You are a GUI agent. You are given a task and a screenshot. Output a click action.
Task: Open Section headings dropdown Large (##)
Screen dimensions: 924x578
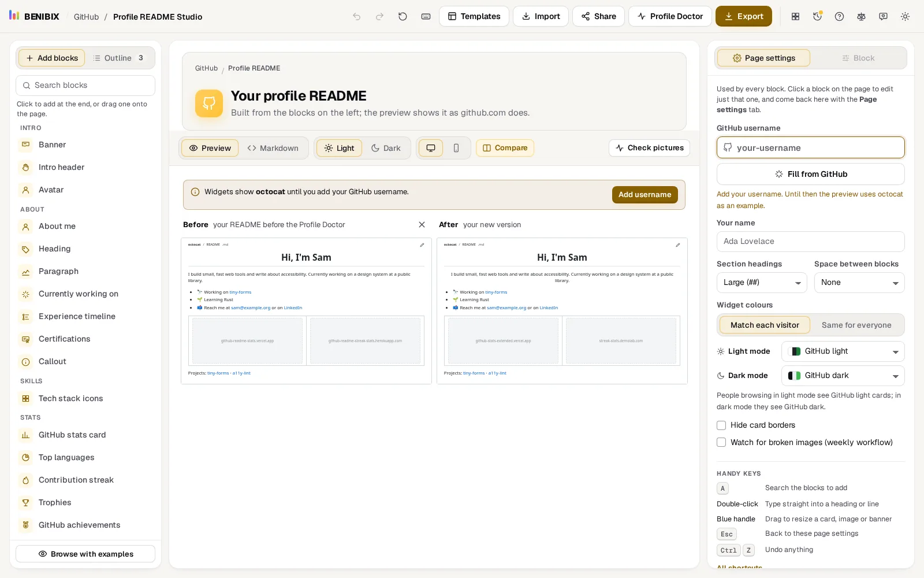tap(762, 283)
